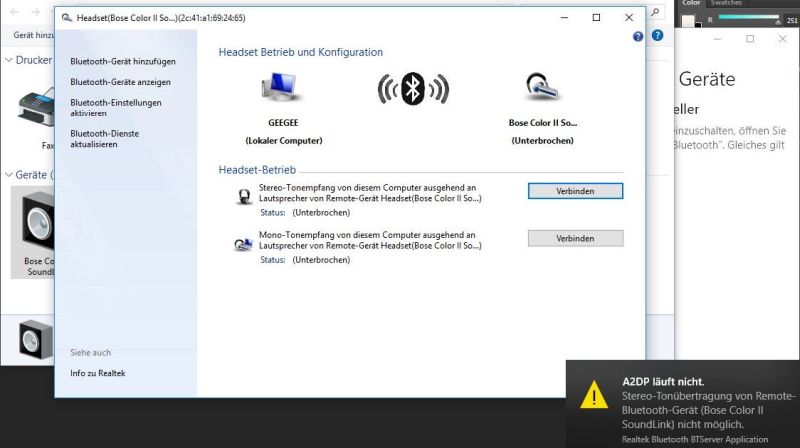Go back in Devices and Printers window
This screenshot has width=800, height=448.
click(15, 11)
